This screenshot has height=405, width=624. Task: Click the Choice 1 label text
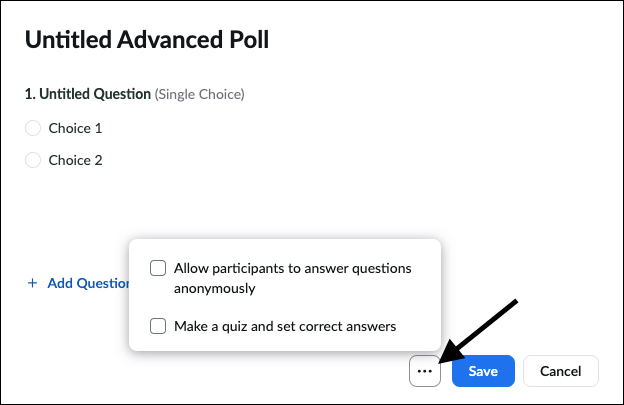(76, 128)
